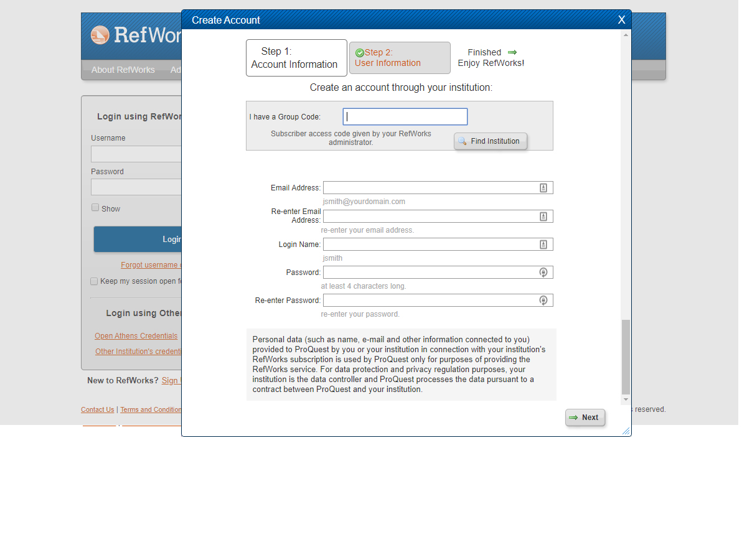Open About RefWorks menu item

pyautogui.click(x=123, y=70)
